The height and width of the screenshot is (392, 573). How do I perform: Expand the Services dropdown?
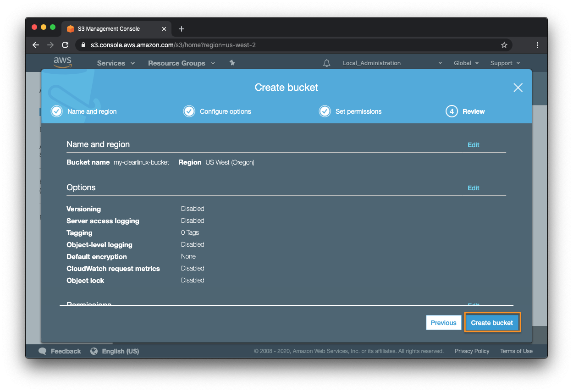[116, 63]
